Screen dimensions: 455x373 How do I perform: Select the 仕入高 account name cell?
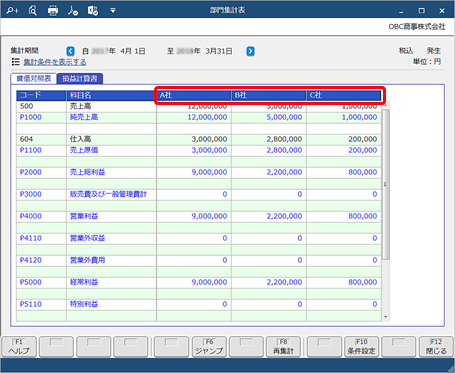(111, 139)
